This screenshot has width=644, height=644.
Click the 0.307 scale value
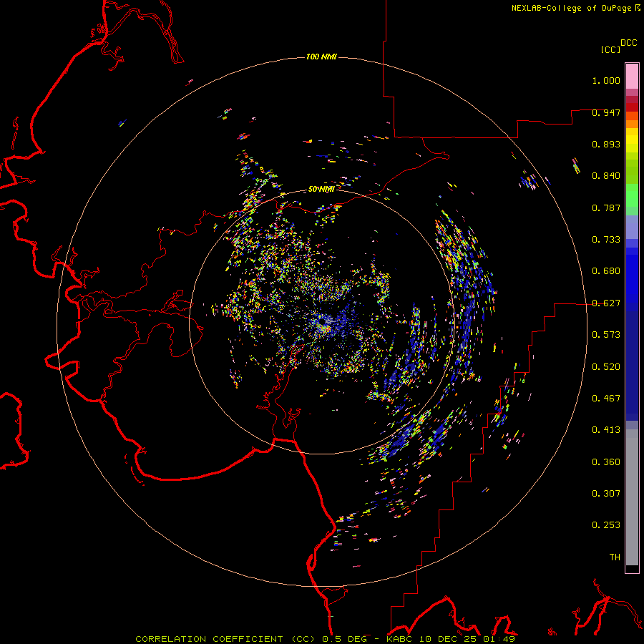pyautogui.click(x=606, y=494)
